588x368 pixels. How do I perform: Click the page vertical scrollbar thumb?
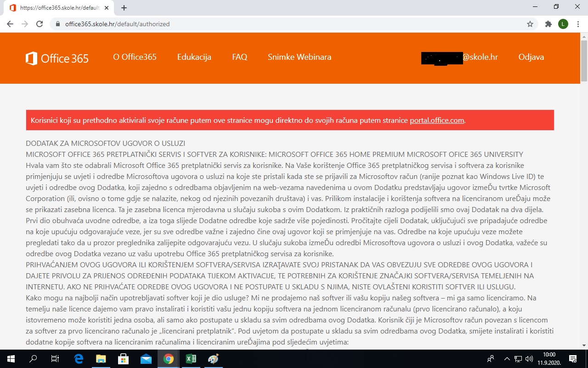coord(584,61)
